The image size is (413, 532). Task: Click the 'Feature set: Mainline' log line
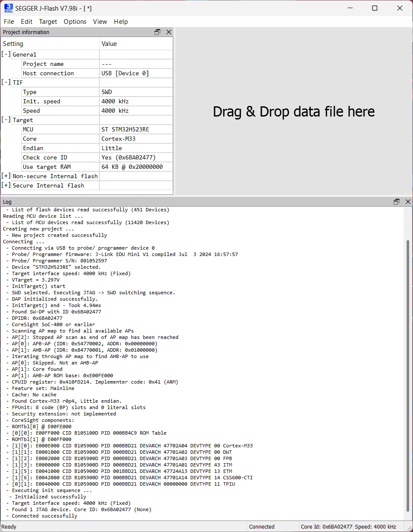pyautogui.click(x=40, y=388)
